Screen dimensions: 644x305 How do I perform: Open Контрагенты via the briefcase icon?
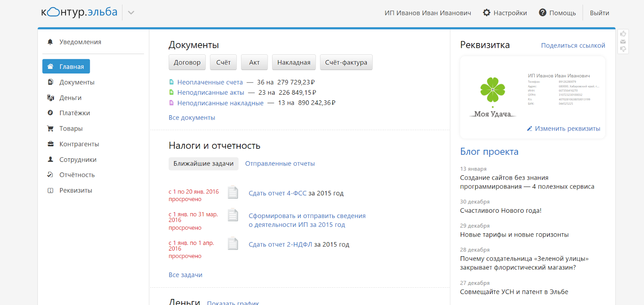coord(50,144)
